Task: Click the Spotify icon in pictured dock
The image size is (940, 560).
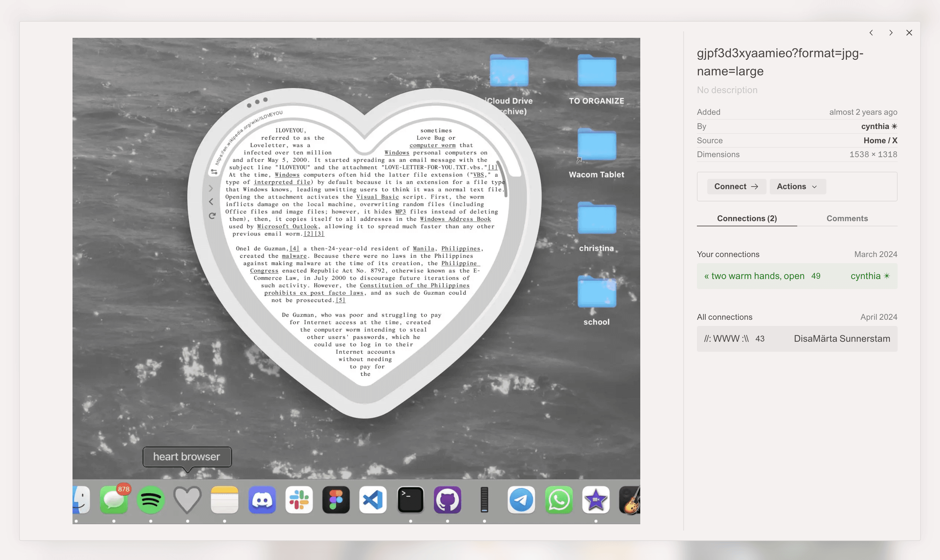Action: click(x=150, y=500)
